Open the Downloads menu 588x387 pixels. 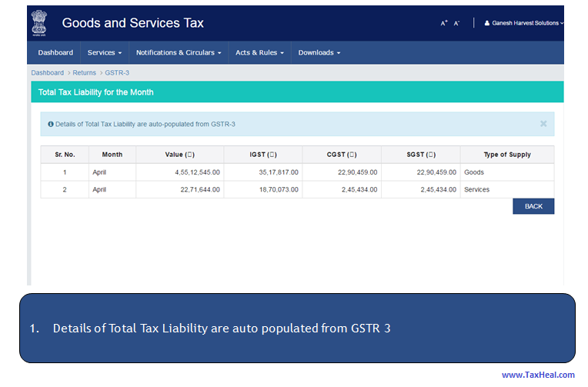click(x=319, y=52)
